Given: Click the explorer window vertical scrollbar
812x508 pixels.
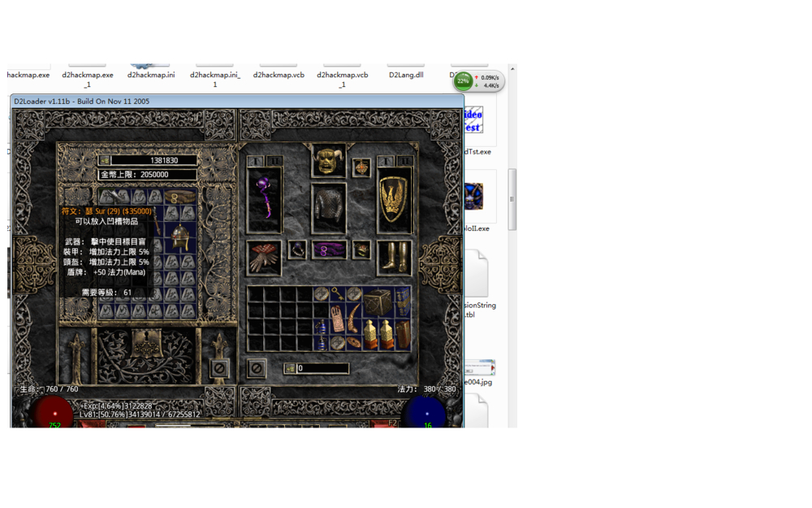Looking at the screenshot, I should [x=512, y=199].
